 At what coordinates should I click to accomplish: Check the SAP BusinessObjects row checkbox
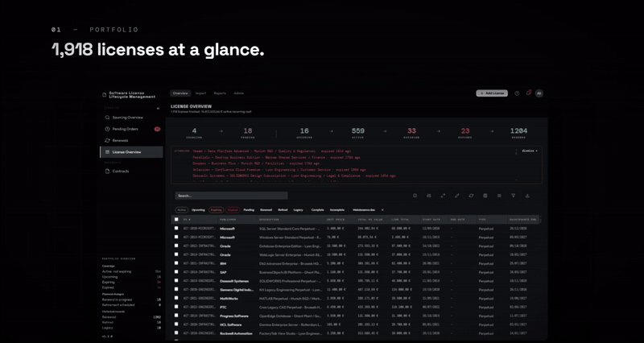click(x=176, y=271)
